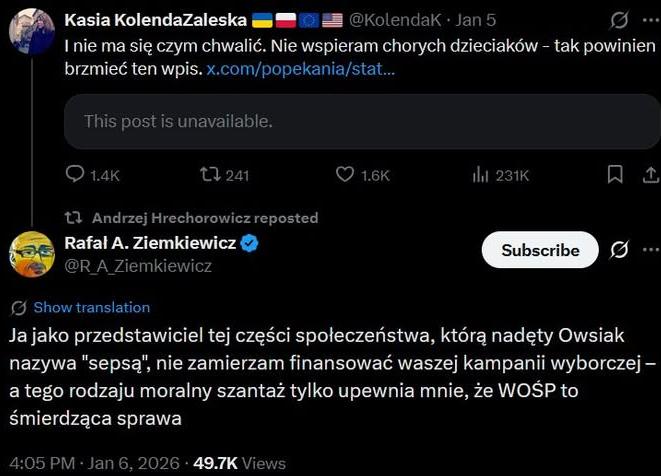Click Show translation link
The height and width of the screenshot is (476, 661).
pyautogui.click(x=91, y=307)
